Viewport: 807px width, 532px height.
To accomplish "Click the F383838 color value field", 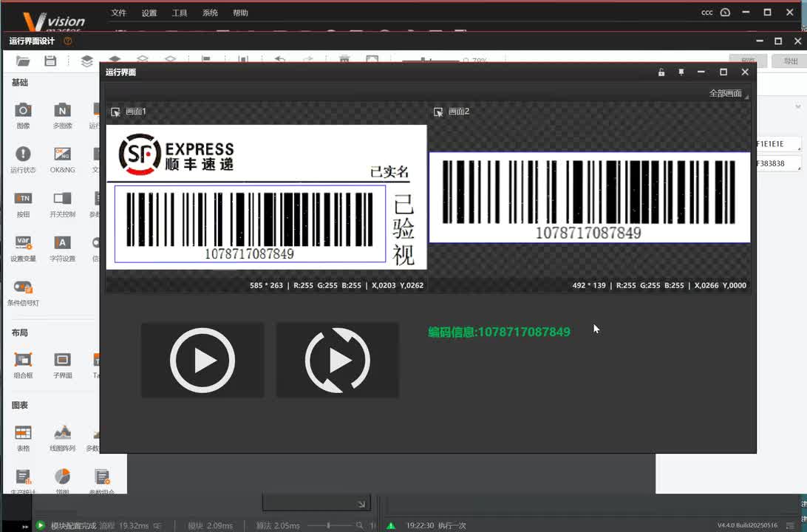I will [x=777, y=163].
